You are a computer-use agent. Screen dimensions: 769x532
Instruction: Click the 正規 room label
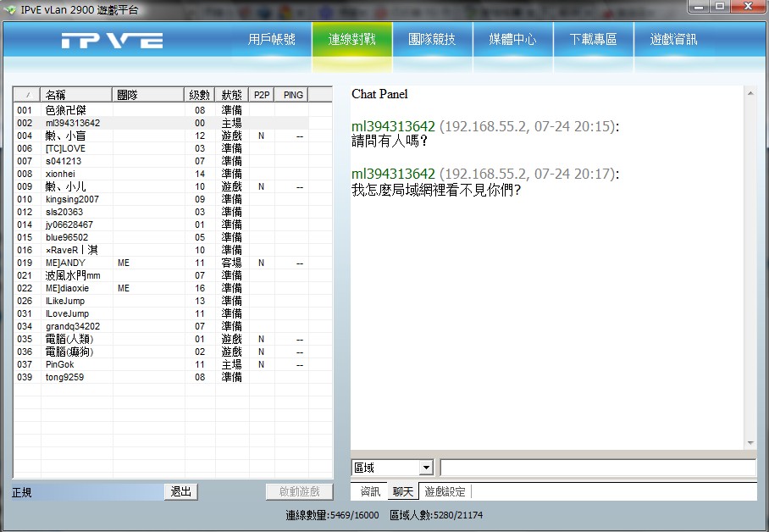pos(22,492)
